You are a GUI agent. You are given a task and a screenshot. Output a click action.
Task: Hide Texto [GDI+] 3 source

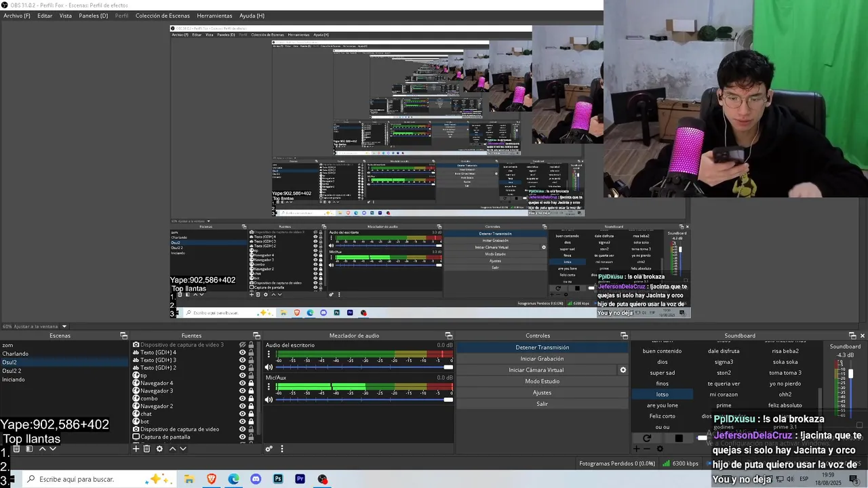click(242, 360)
